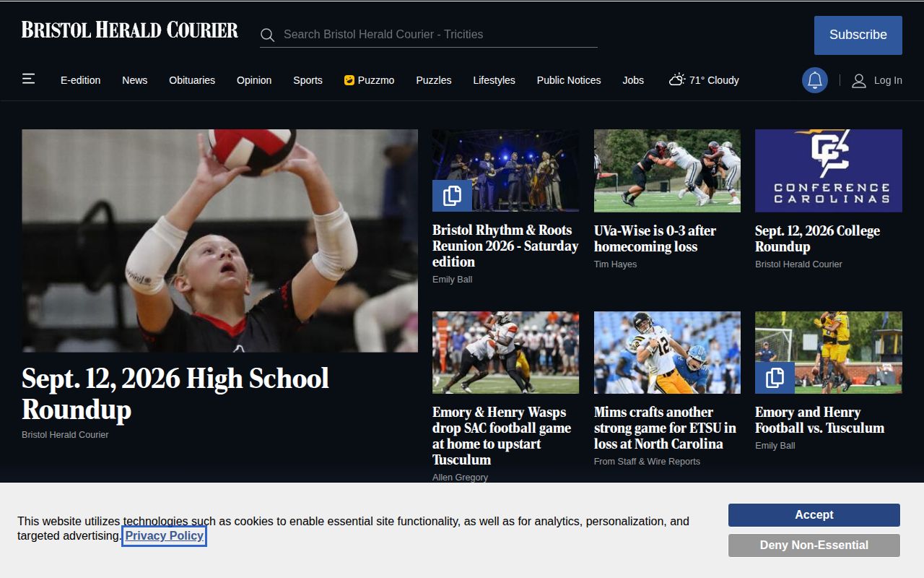Read UVa-Wise is 0-3 headline
924x578 pixels.
(x=655, y=238)
